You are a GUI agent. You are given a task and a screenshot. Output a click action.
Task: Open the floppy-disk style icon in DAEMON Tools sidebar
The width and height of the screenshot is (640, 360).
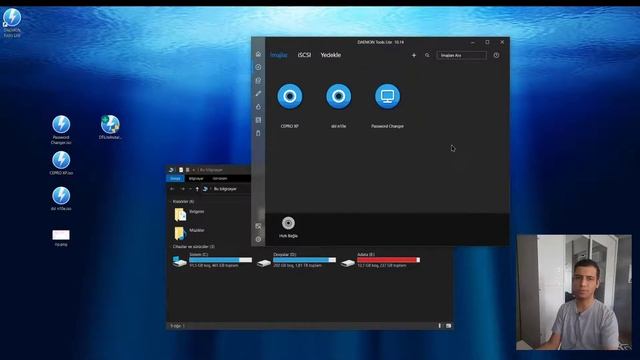pyautogui.click(x=258, y=120)
